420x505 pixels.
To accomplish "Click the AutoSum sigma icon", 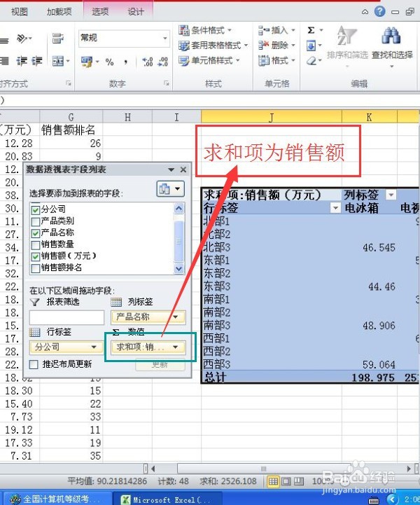I will (311, 30).
